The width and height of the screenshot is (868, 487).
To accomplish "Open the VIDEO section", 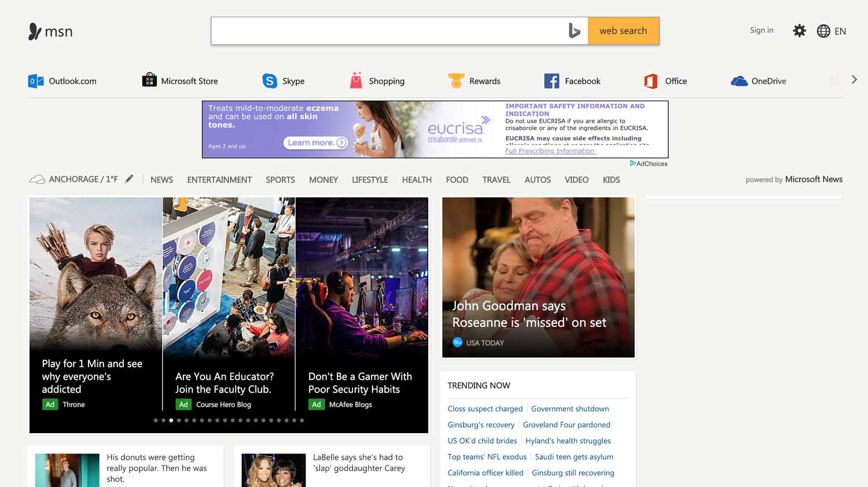I will point(576,180).
